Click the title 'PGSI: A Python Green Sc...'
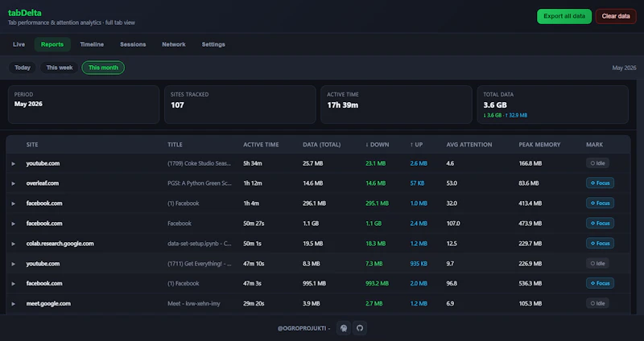 tap(200, 183)
